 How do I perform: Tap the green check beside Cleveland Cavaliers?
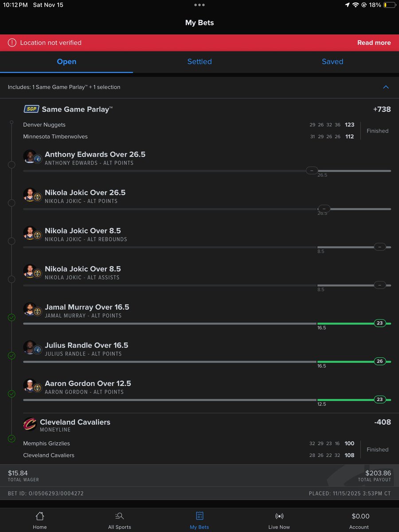pyautogui.click(x=12, y=439)
